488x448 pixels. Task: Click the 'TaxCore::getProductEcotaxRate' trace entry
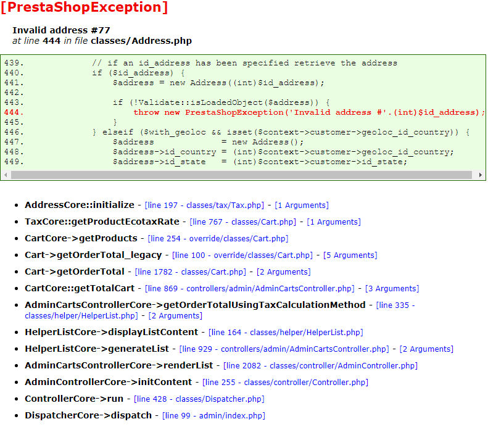pyautogui.click(x=102, y=222)
